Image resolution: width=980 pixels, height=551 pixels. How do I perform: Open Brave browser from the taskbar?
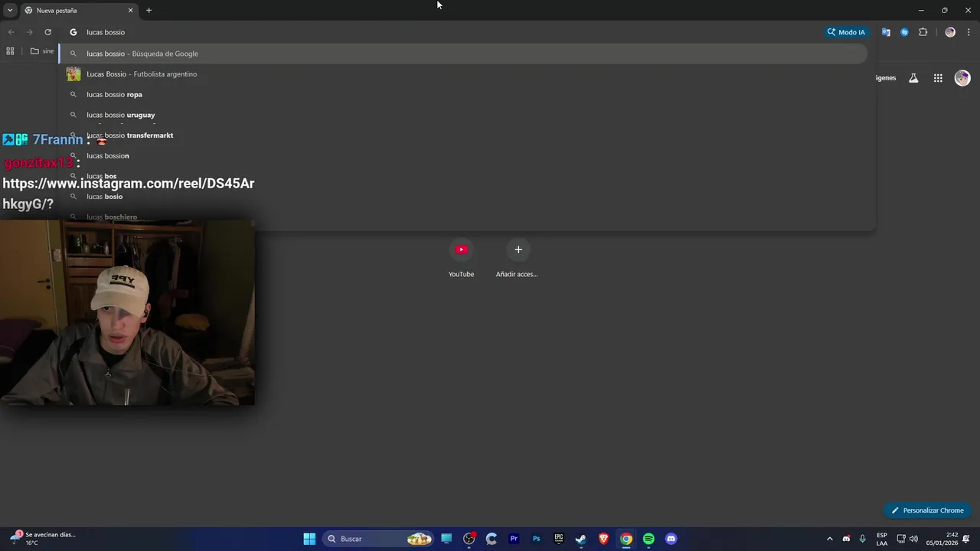click(x=603, y=539)
